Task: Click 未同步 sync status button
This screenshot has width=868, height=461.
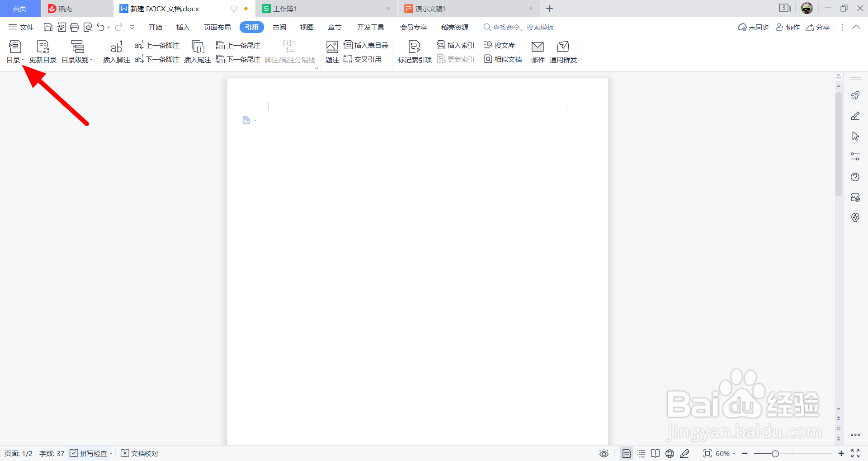Action: (753, 27)
